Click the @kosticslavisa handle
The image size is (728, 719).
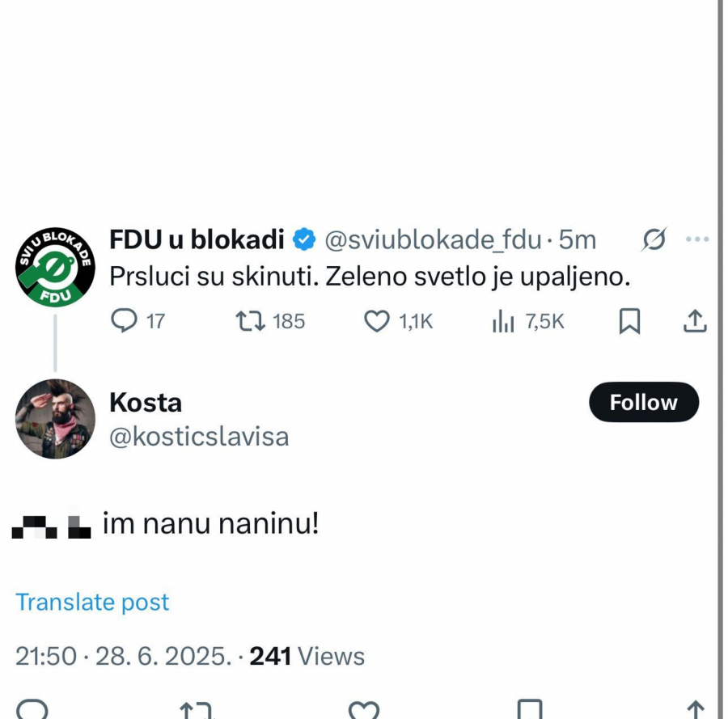coord(199,437)
